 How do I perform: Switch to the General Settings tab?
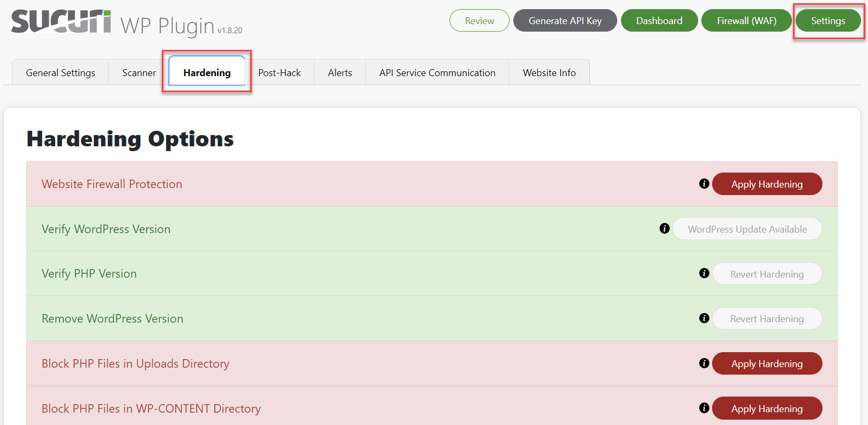tap(61, 72)
